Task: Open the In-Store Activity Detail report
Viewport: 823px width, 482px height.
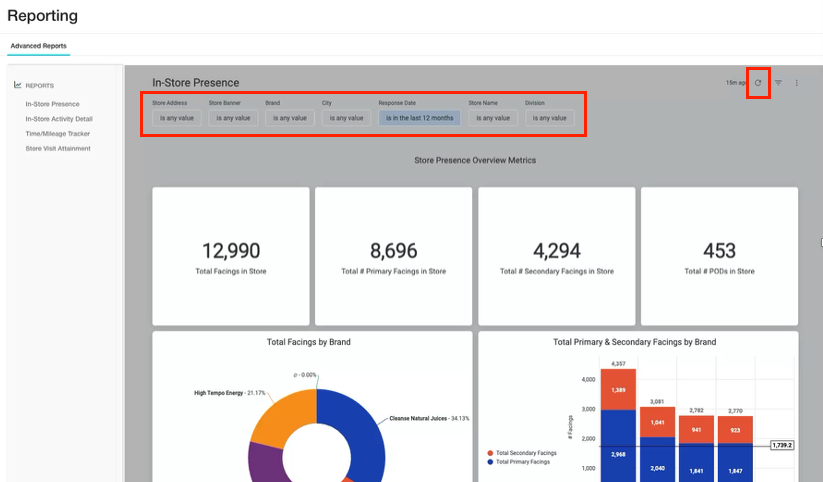Action: coord(59,119)
